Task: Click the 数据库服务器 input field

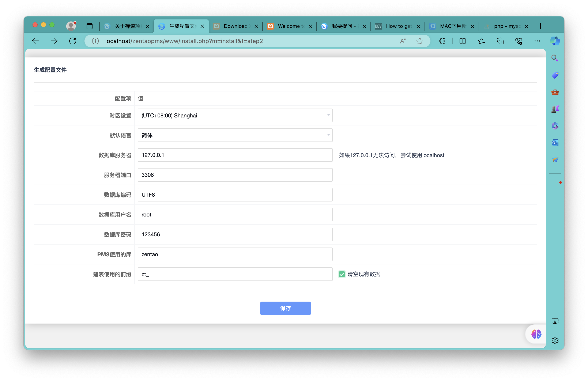Action: coord(235,155)
